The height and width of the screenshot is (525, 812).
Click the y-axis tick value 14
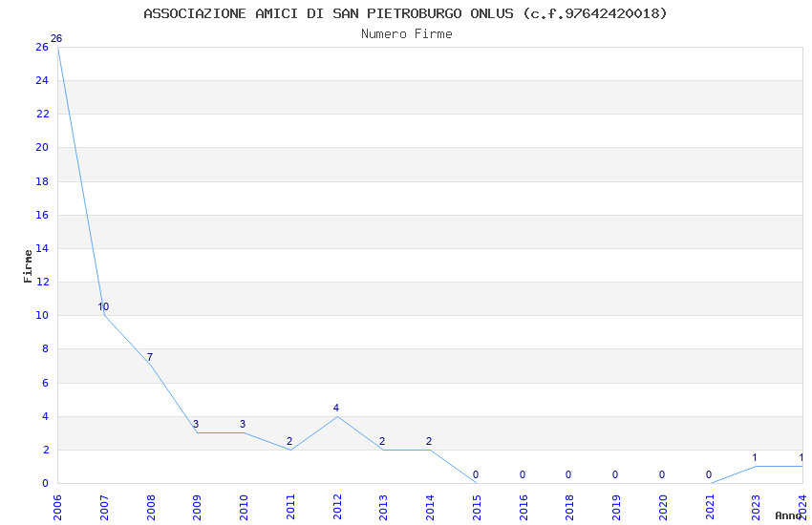(x=42, y=248)
